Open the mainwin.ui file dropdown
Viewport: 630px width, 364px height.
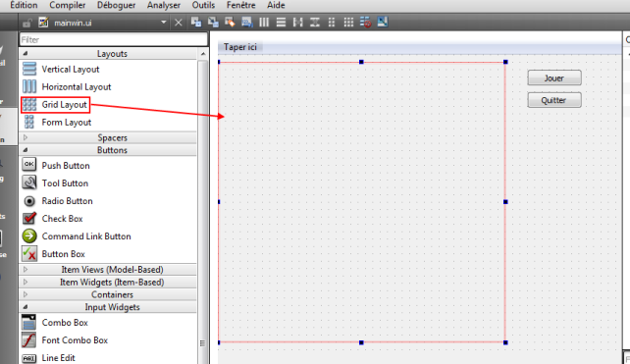point(164,23)
